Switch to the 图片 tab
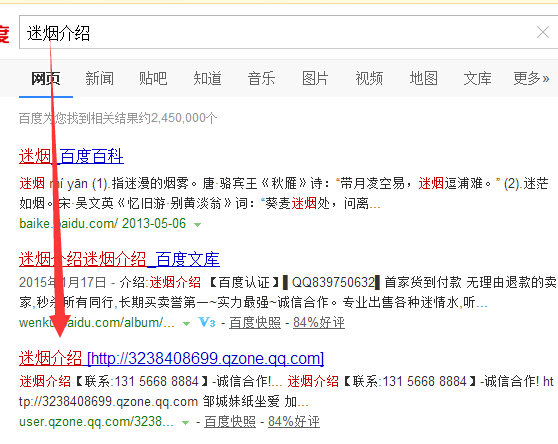 (315, 78)
